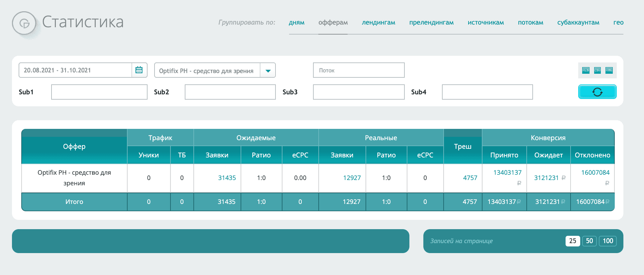Click the circular logo next to Статистика
Screen dimensions: 644x275
coord(24,23)
